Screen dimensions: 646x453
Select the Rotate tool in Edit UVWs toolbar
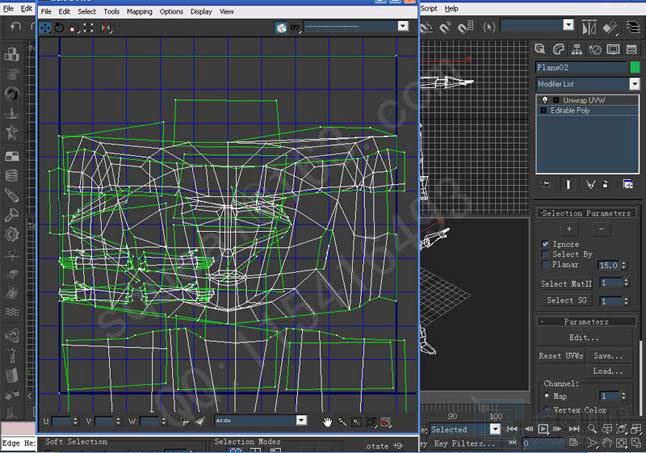pyautogui.click(x=59, y=28)
